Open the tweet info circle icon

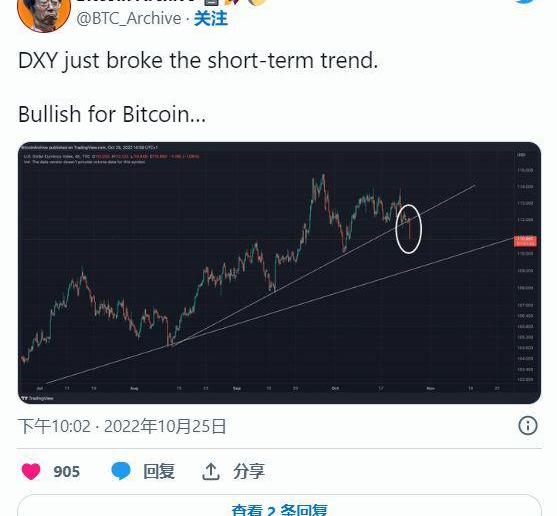pyautogui.click(x=528, y=426)
